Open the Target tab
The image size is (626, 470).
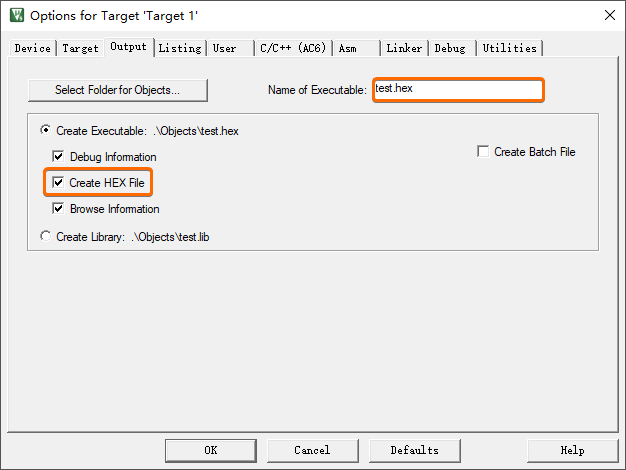tap(80, 48)
